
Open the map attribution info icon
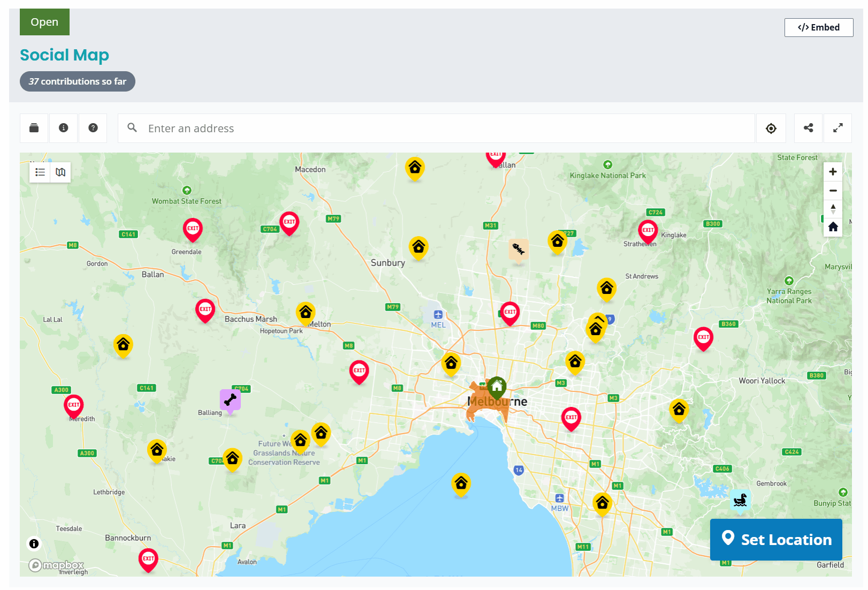click(34, 544)
